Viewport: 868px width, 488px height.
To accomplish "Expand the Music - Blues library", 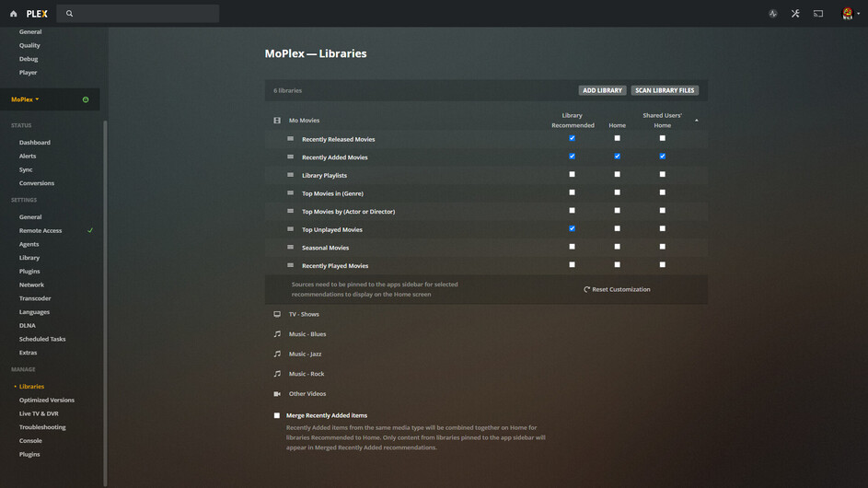I will tap(307, 334).
